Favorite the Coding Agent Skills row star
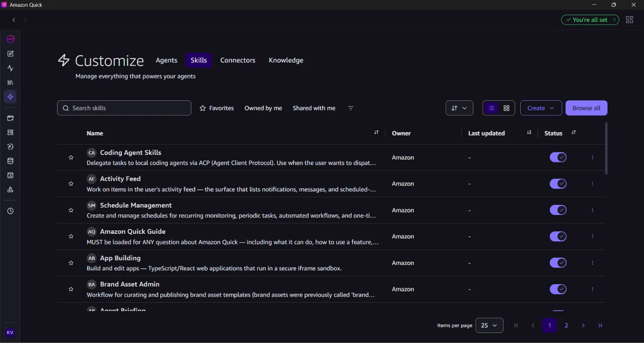The image size is (644, 343). point(71,157)
